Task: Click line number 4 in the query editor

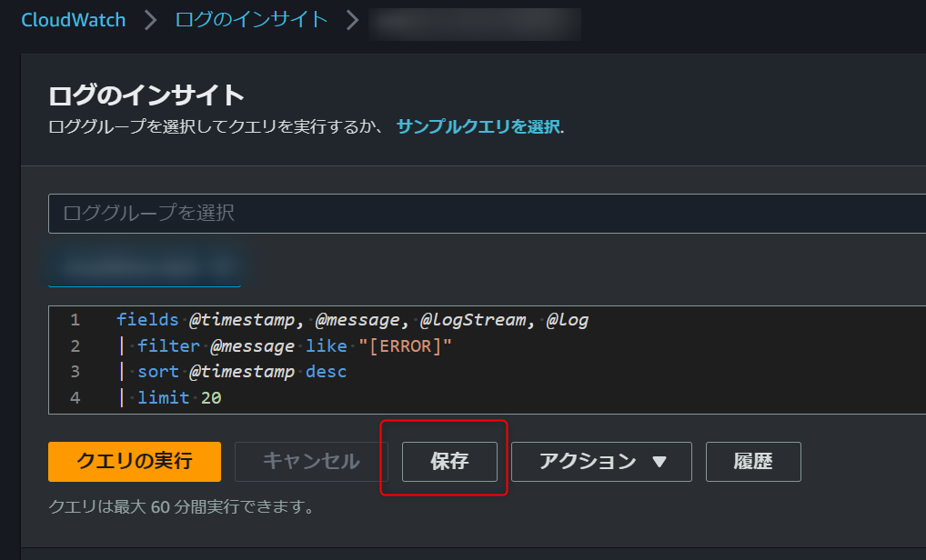Action: pyautogui.click(x=75, y=397)
